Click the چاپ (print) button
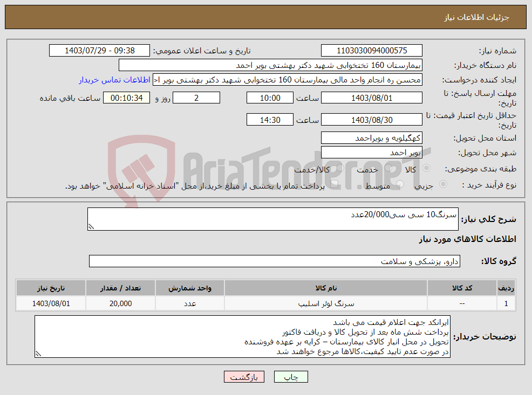This screenshot has width=532, height=395. pyautogui.click(x=291, y=377)
